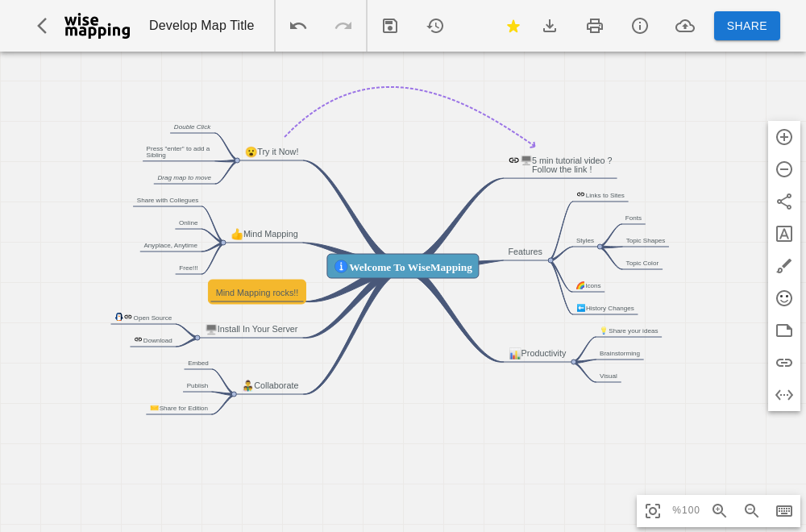
Task: Show keyboard shortcuts with the keyboard icon
Action: pyautogui.click(x=784, y=510)
